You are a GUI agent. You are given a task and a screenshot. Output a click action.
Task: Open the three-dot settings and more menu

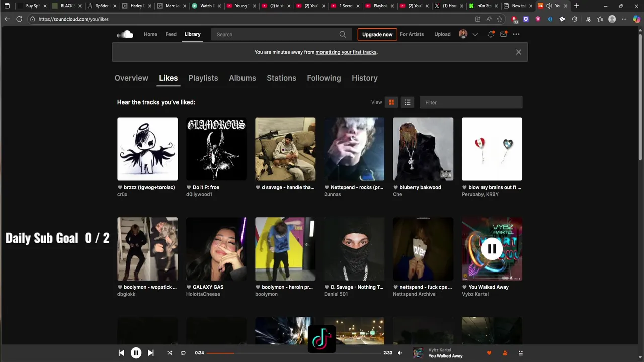click(516, 34)
